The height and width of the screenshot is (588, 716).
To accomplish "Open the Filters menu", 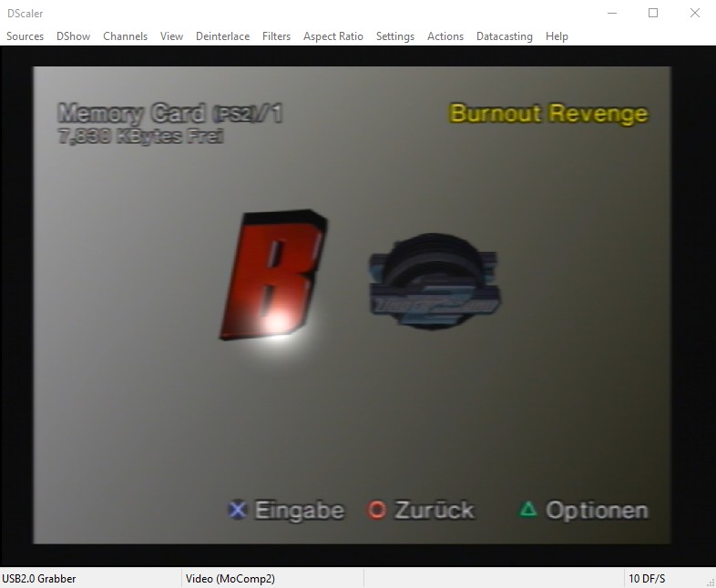I will click(276, 36).
